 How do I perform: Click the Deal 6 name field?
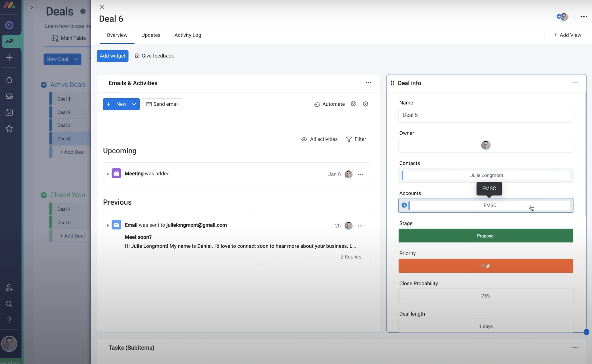point(485,115)
